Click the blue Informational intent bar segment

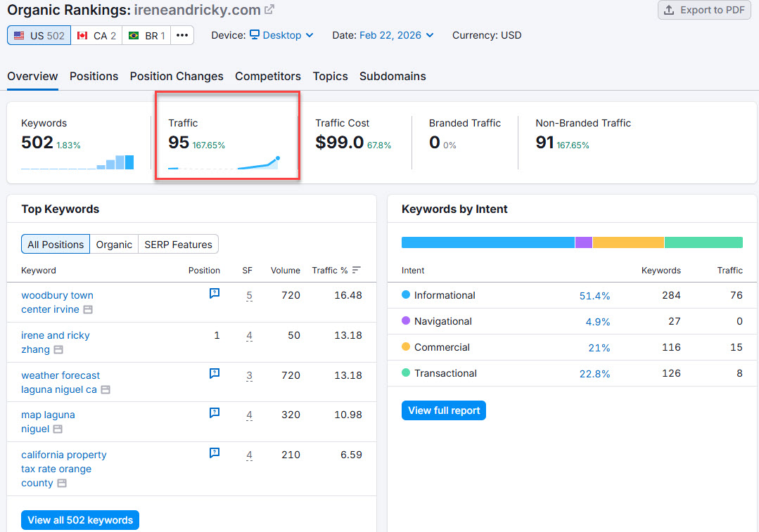(x=488, y=242)
